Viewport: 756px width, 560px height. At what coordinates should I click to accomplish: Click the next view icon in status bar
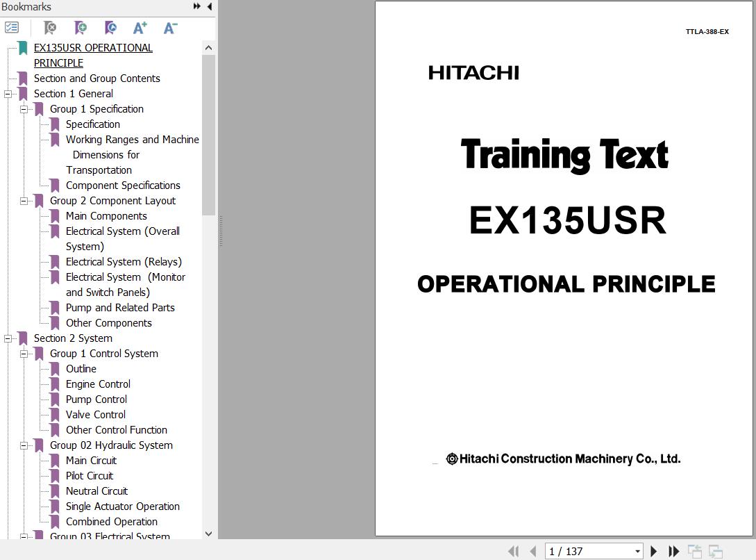pyautogui.click(x=716, y=551)
